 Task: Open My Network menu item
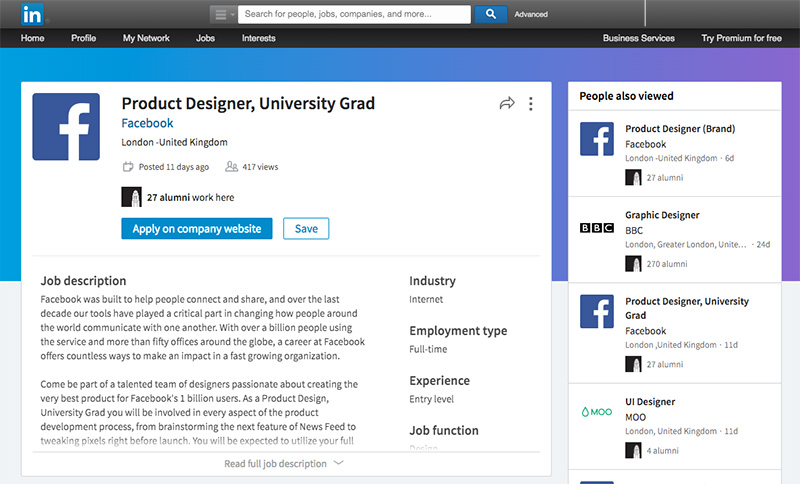click(x=146, y=38)
